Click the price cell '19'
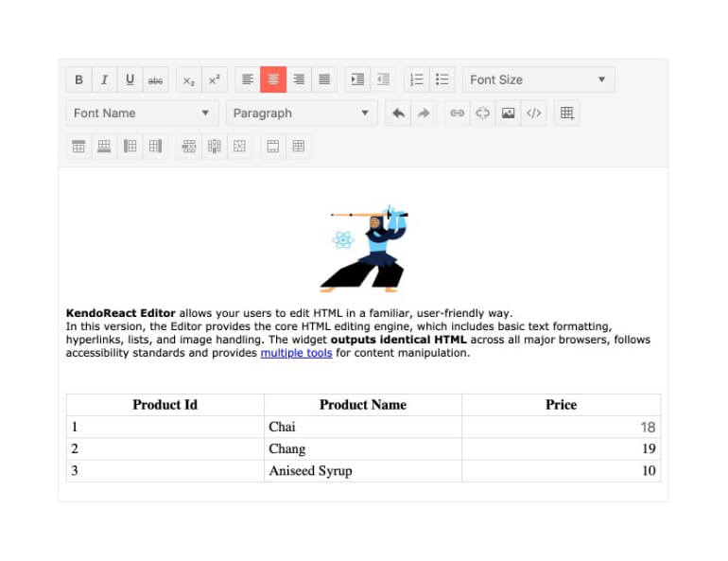This screenshot has width=728, height=561. coord(561,448)
